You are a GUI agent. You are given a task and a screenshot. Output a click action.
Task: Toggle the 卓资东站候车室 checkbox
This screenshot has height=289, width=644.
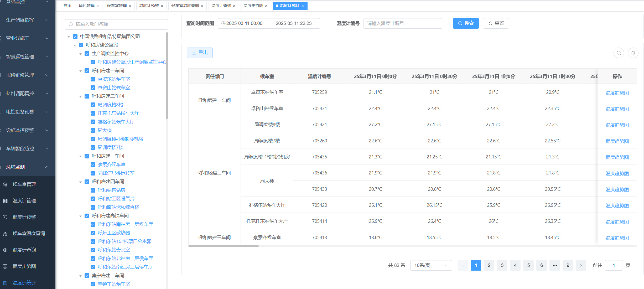[x=93, y=79]
